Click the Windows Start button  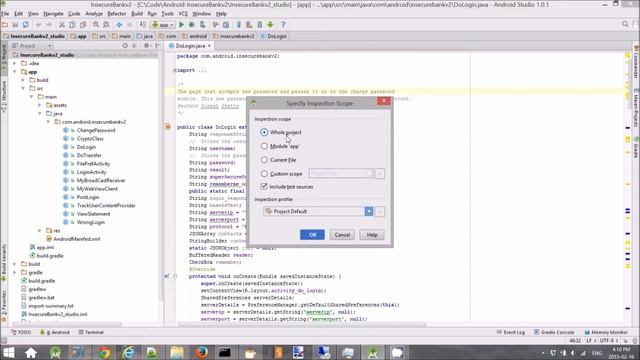[x=8, y=352]
